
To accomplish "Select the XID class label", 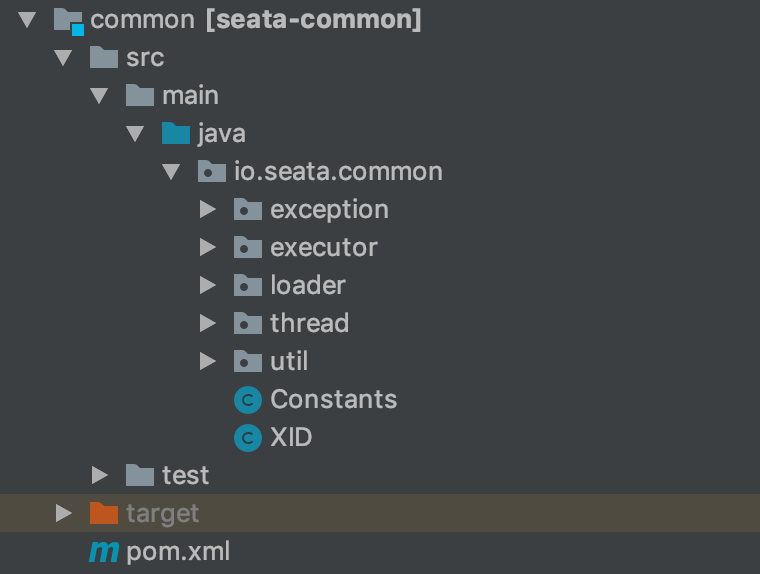I will point(291,438).
